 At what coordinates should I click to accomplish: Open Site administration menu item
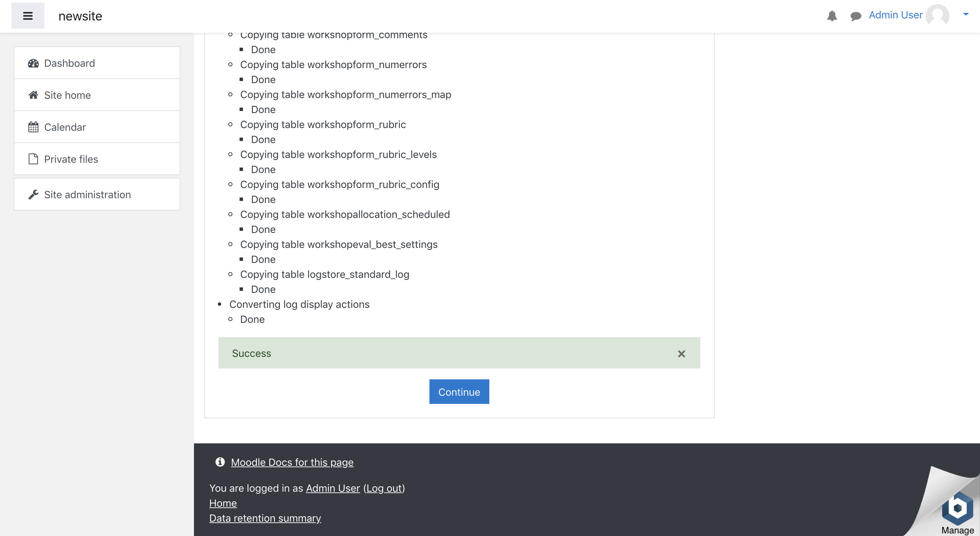tap(87, 194)
